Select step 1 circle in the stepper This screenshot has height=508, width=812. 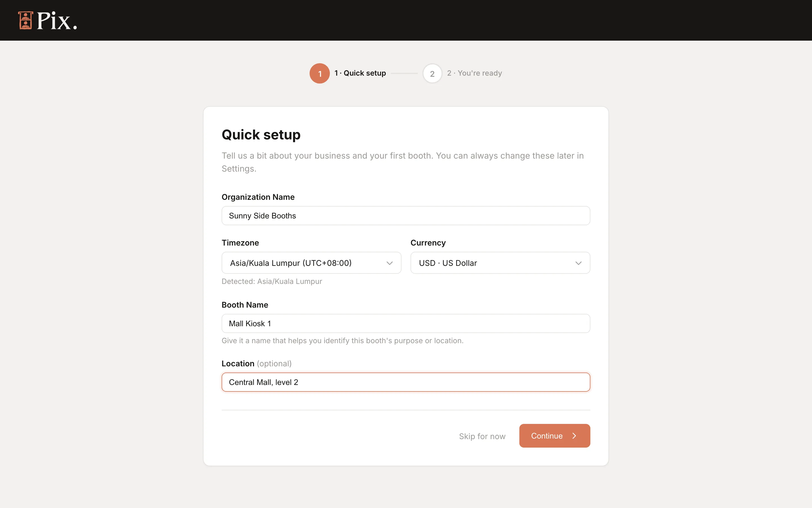tap(319, 73)
